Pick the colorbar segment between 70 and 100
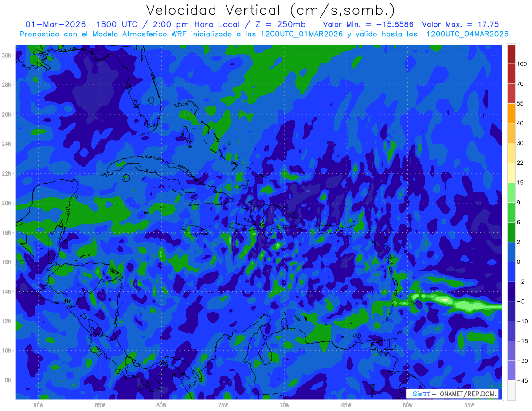 pyautogui.click(x=511, y=74)
